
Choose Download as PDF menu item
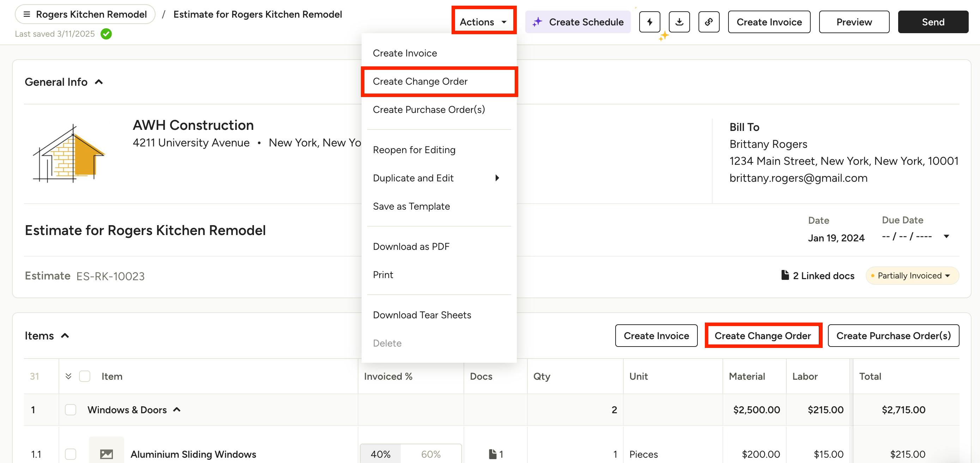click(411, 247)
